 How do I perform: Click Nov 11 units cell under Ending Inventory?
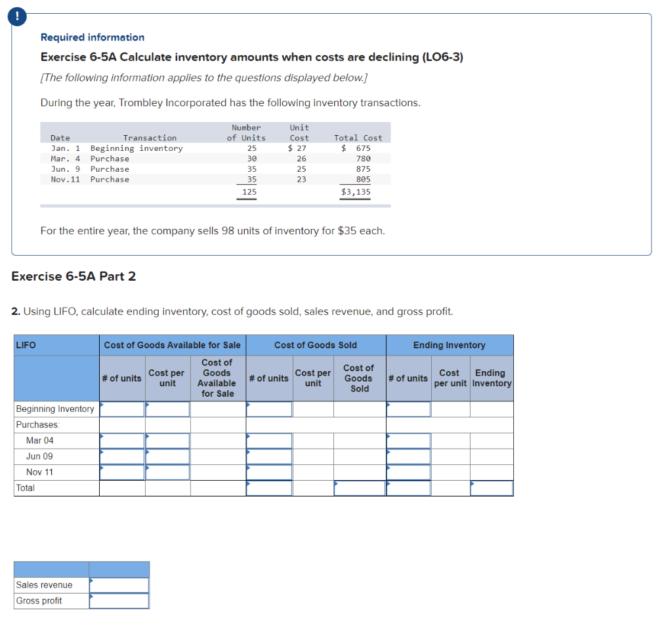(408, 472)
